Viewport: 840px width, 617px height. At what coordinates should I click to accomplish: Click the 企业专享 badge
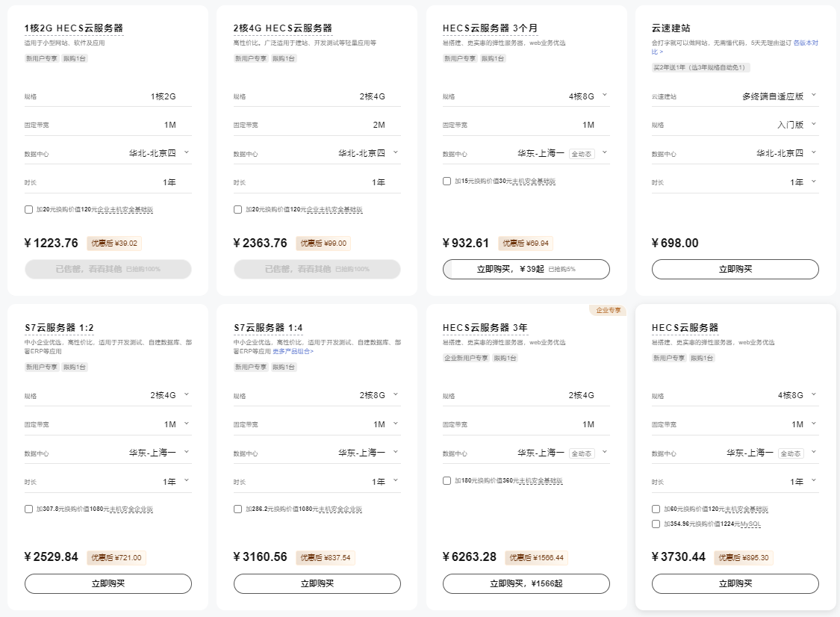pos(608,311)
